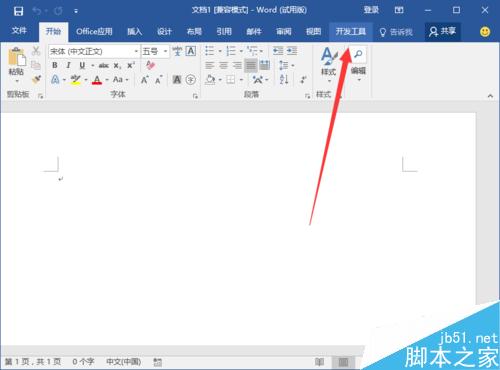The image size is (500, 370).
Task: Click the 告诉我 search box
Action: point(396,32)
